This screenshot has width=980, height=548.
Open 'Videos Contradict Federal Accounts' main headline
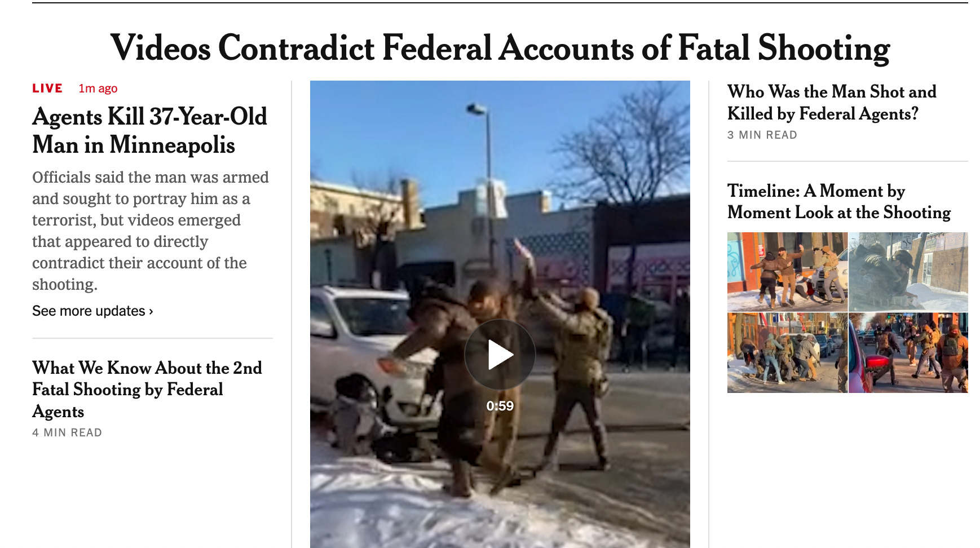500,48
